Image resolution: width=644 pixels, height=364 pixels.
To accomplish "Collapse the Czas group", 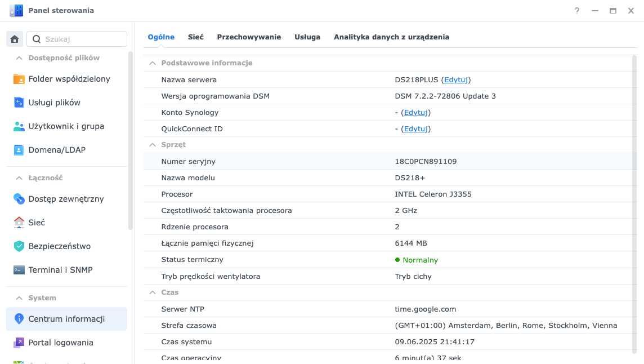I will (153, 292).
